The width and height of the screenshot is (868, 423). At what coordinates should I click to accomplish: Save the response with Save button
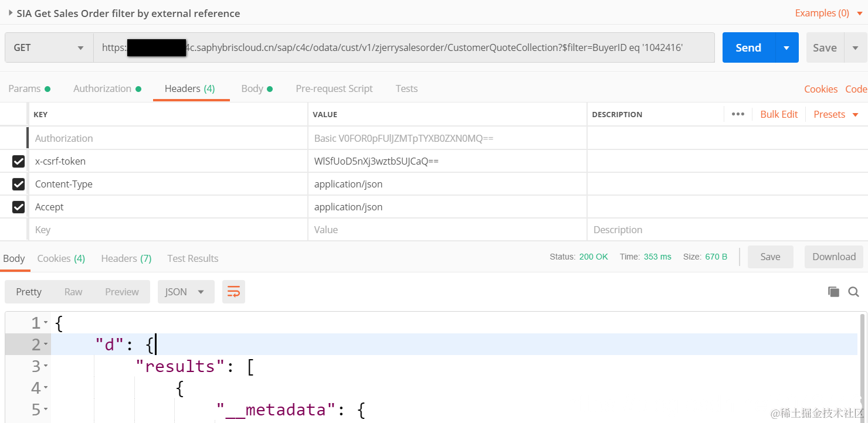pyautogui.click(x=770, y=257)
